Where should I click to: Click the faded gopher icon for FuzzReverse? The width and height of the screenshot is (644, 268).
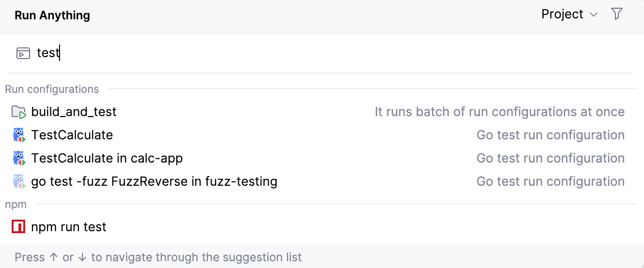tap(18, 181)
